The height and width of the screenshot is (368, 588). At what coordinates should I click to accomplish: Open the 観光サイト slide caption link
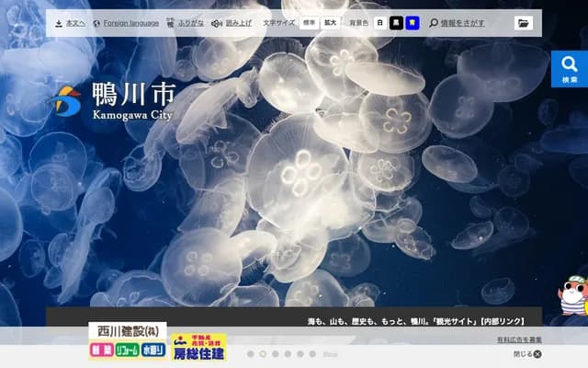[x=416, y=321]
